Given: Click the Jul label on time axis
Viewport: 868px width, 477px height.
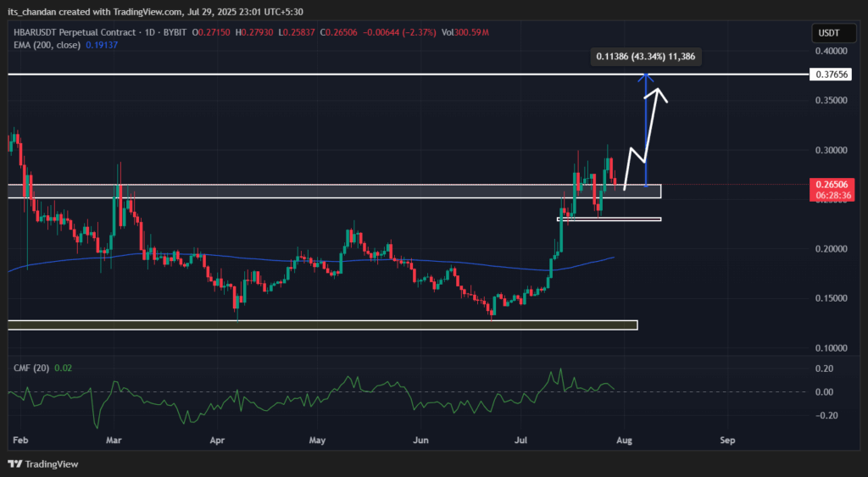Looking at the screenshot, I should click(521, 441).
